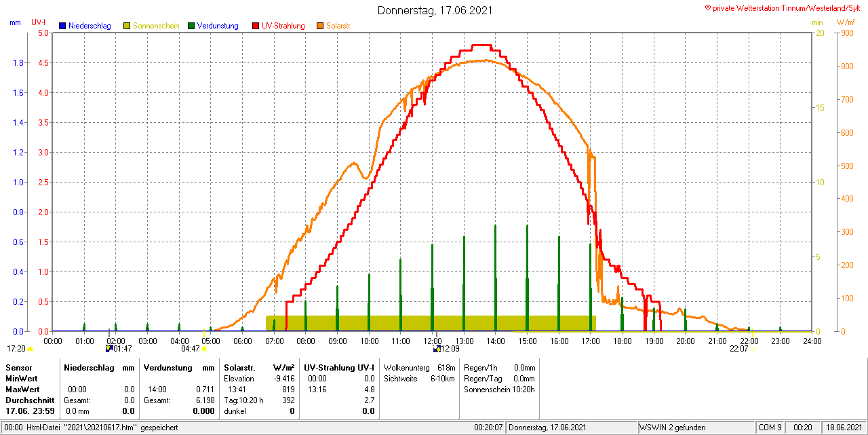Click the moonrise icon next to 01:47
The width and height of the screenshot is (868, 435).
point(109,348)
